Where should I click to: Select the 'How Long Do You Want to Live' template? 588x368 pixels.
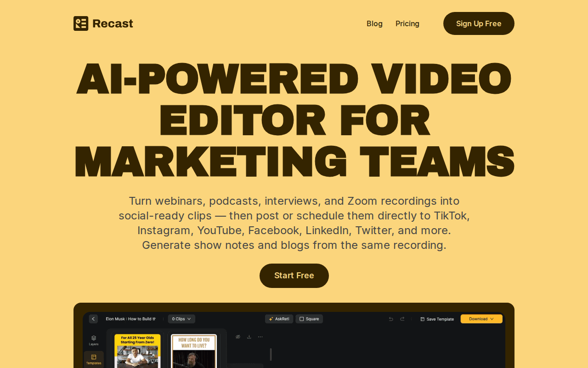(x=193, y=351)
